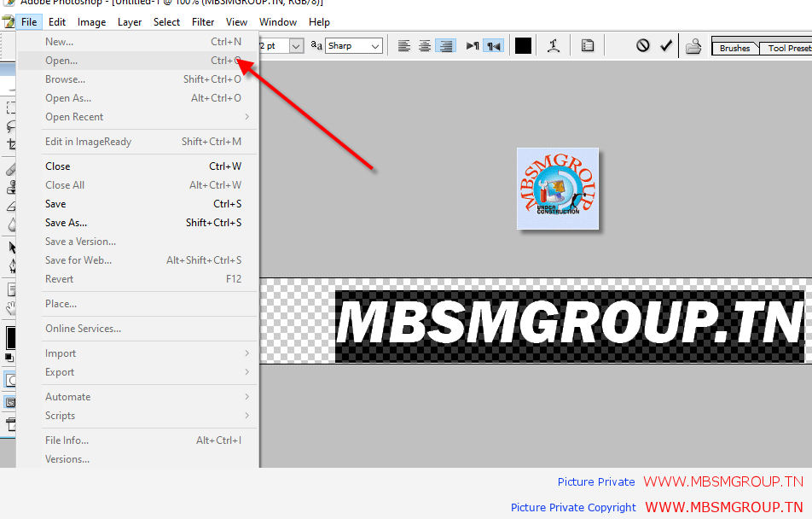Toggle the Character and Paragraph palettes icon

pyautogui.click(x=587, y=46)
